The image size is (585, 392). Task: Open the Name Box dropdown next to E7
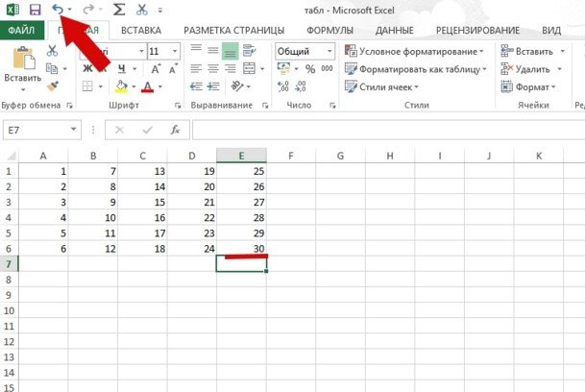tap(74, 130)
